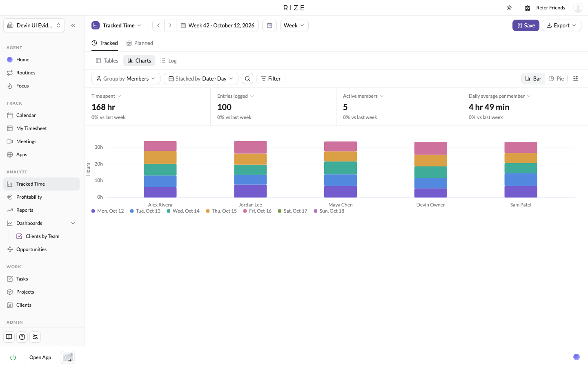Open the preferences sliders icon in sidebar footer
The image size is (588, 368).
35,337
